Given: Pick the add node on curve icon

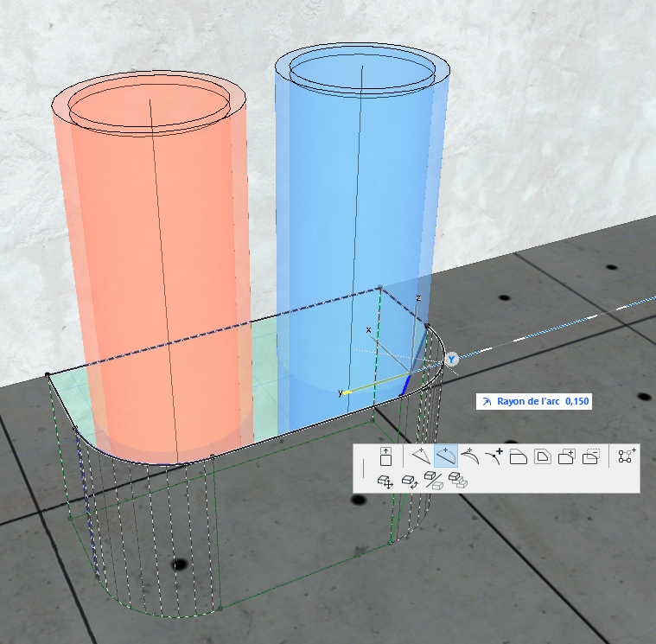Looking at the screenshot, I should tap(494, 456).
